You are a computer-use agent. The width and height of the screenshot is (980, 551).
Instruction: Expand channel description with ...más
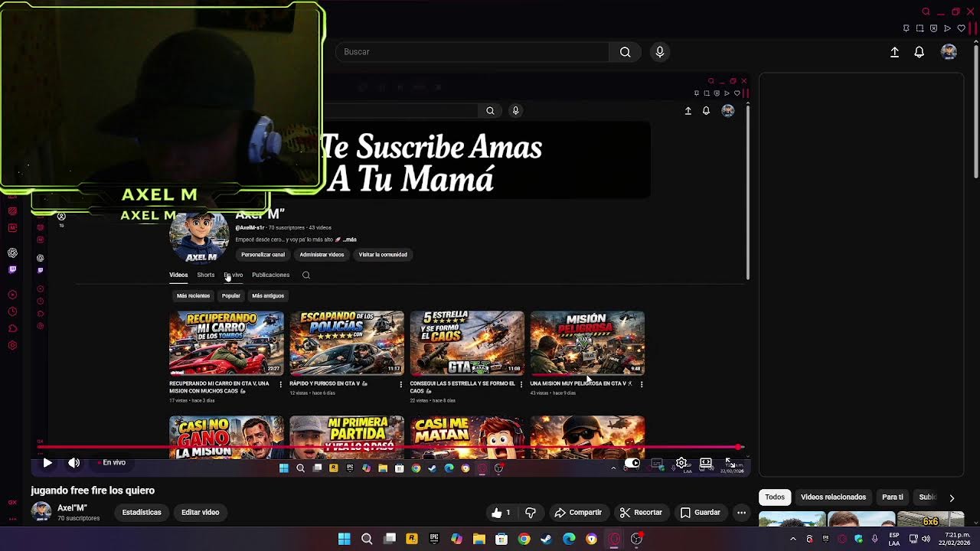coord(349,240)
